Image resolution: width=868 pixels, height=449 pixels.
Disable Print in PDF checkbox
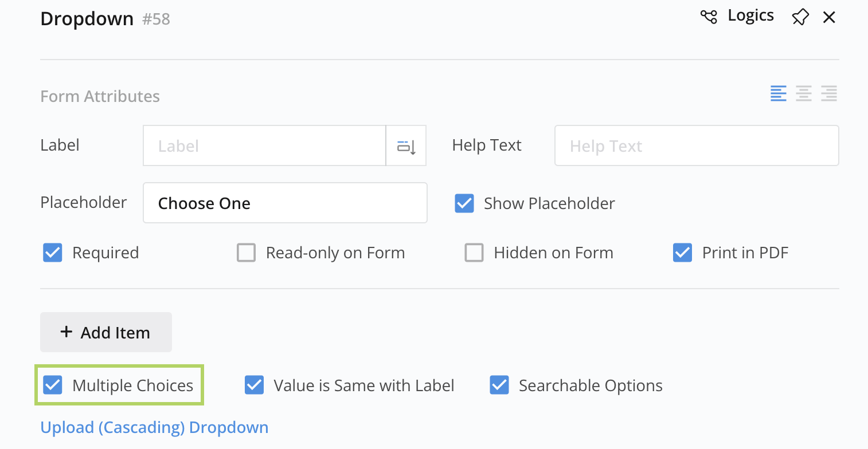tap(682, 253)
